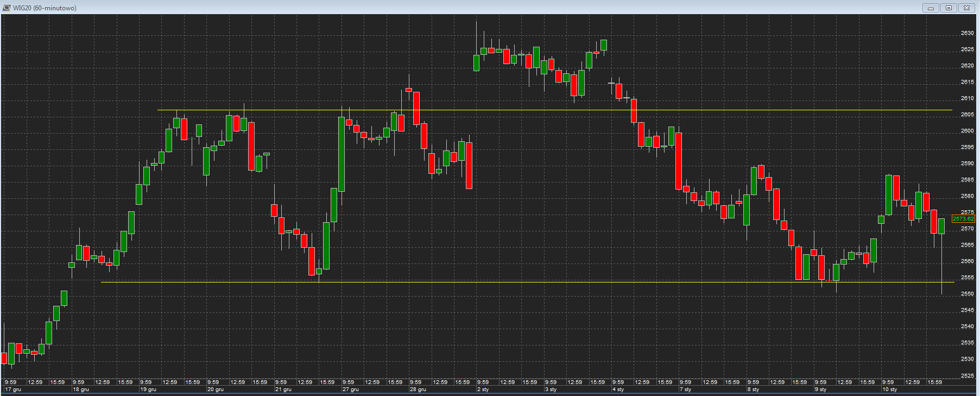Close the WIG20 chart window
Image resolution: width=980 pixels, height=396 pixels.
pos(967,8)
